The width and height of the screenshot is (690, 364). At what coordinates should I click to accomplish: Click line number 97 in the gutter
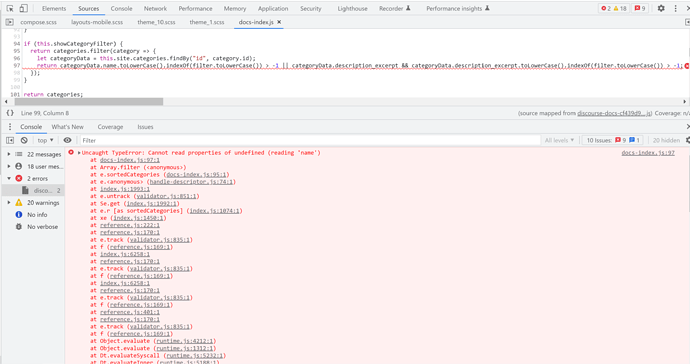[17, 66]
